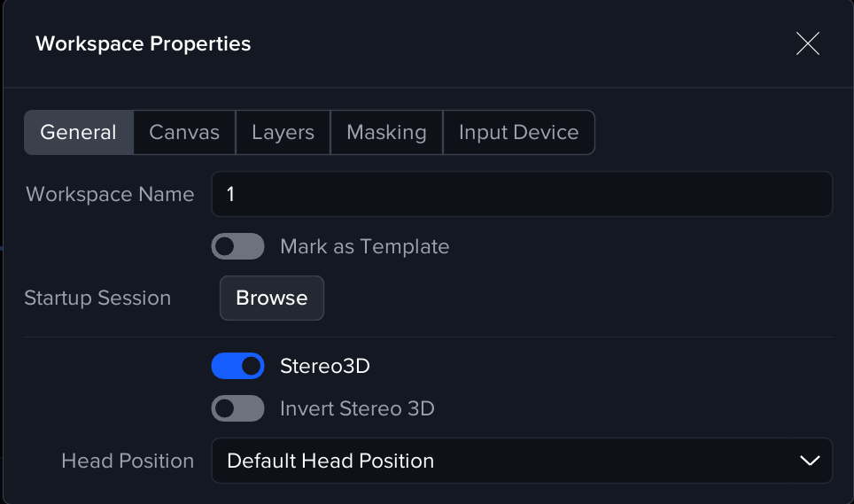
Task: Click the Head Position label
Action: pyautogui.click(x=128, y=461)
